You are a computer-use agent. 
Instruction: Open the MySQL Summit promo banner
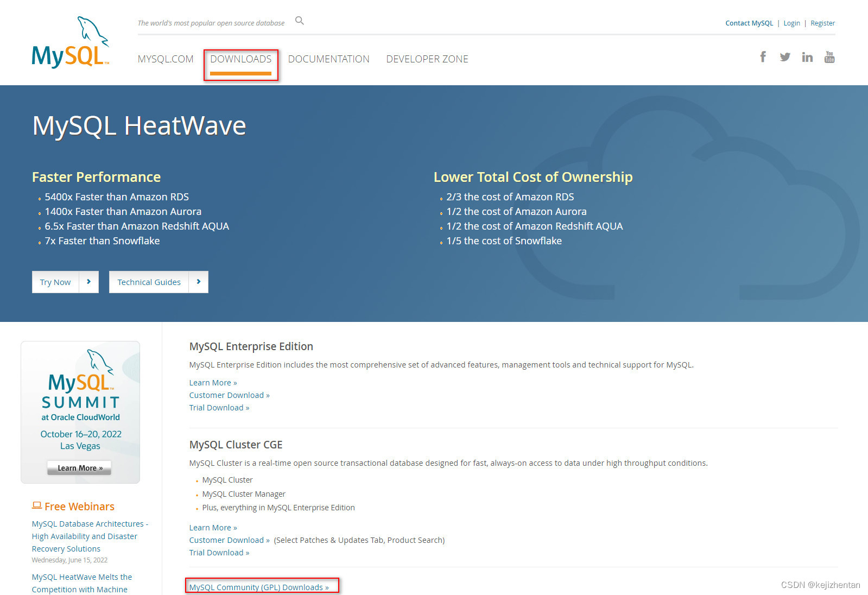80,412
